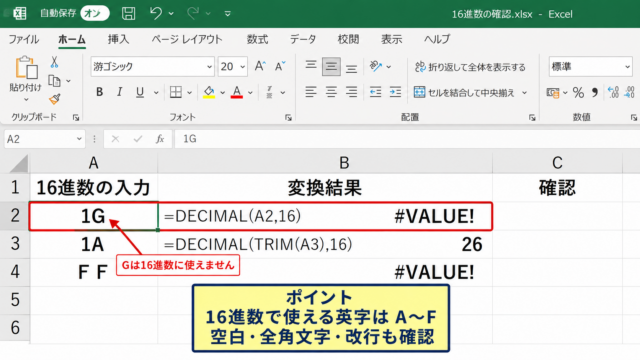Viewport: 640px width, 360px height.
Task: Switch to the 表示 tab
Action: click(x=391, y=39)
